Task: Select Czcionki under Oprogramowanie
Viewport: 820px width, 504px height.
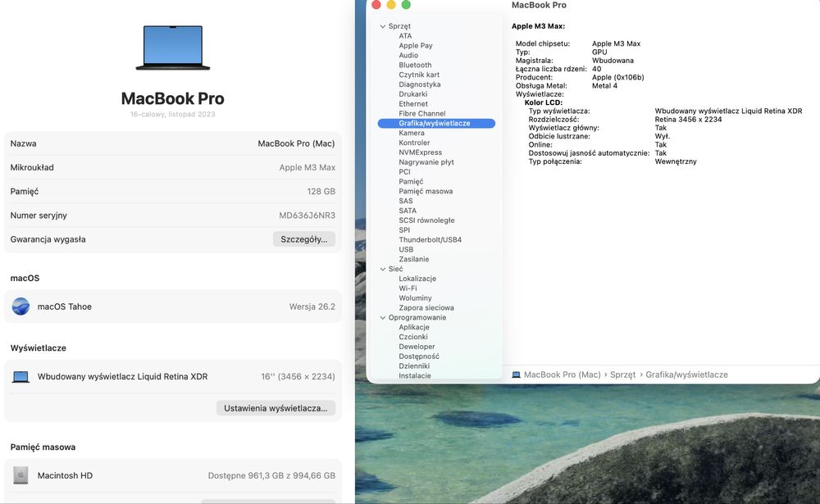Action: coord(413,337)
